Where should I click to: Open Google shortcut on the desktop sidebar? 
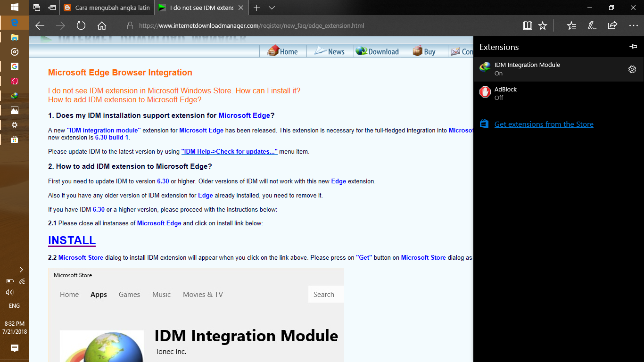point(14,66)
